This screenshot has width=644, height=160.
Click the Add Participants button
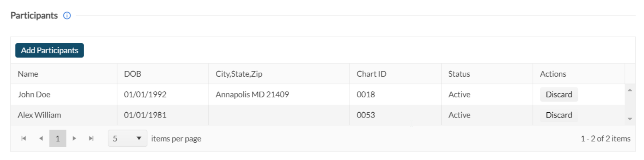point(50,51)
